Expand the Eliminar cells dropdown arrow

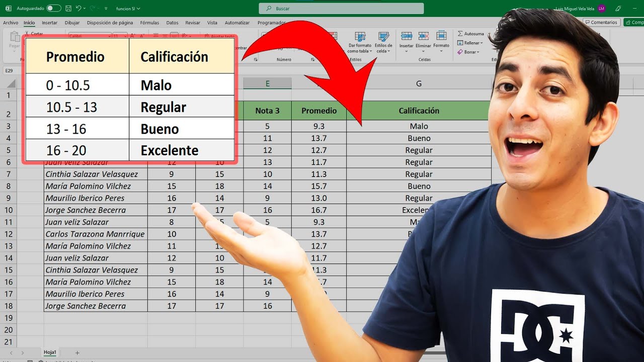tap(424, 51)
